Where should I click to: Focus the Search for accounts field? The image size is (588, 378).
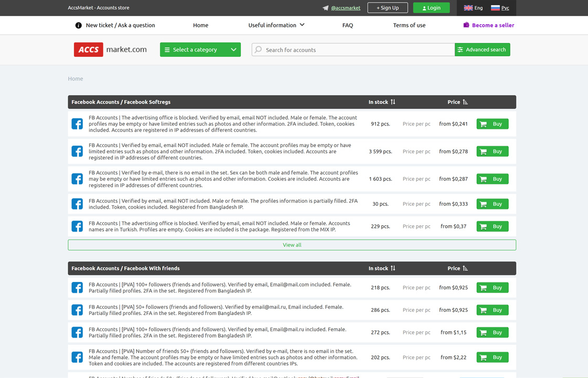pos(353,49)
